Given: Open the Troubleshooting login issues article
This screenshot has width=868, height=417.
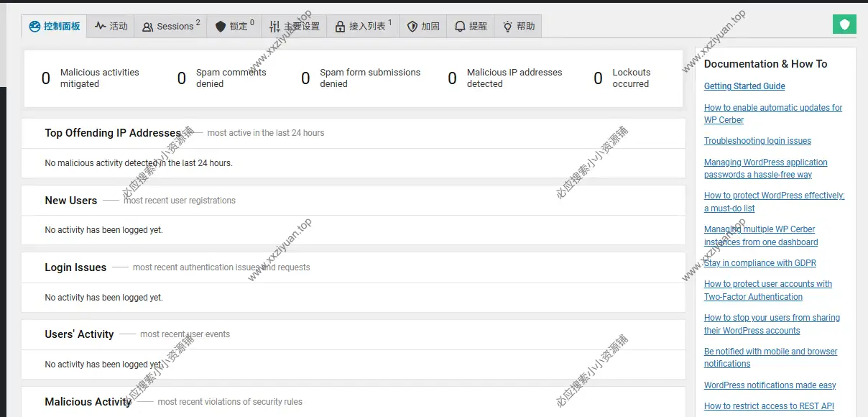Looking at the screenshot, I should point(757,140).
